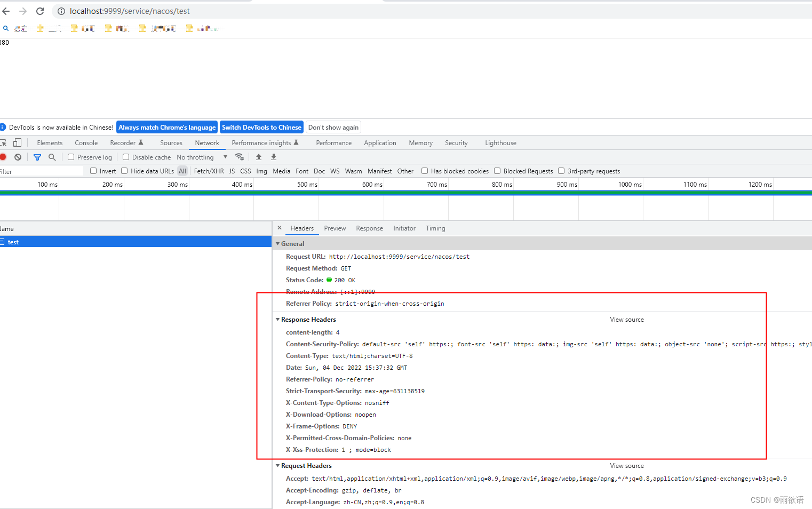Open the Performance panel
812x509 pixels.
coord(334,143)
